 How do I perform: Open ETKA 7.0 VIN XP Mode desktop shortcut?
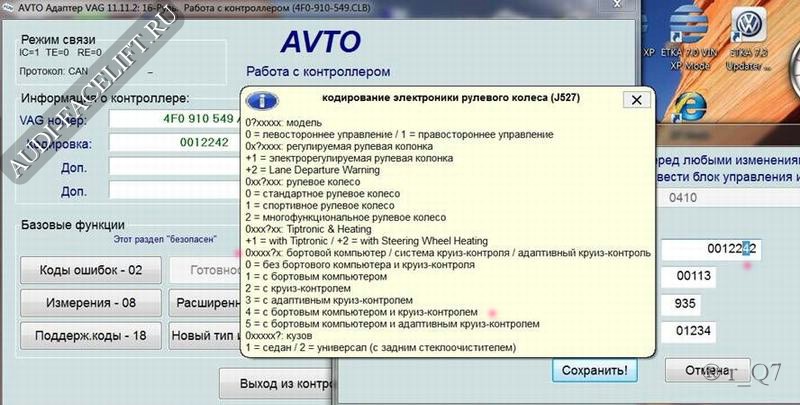[689, 40]
